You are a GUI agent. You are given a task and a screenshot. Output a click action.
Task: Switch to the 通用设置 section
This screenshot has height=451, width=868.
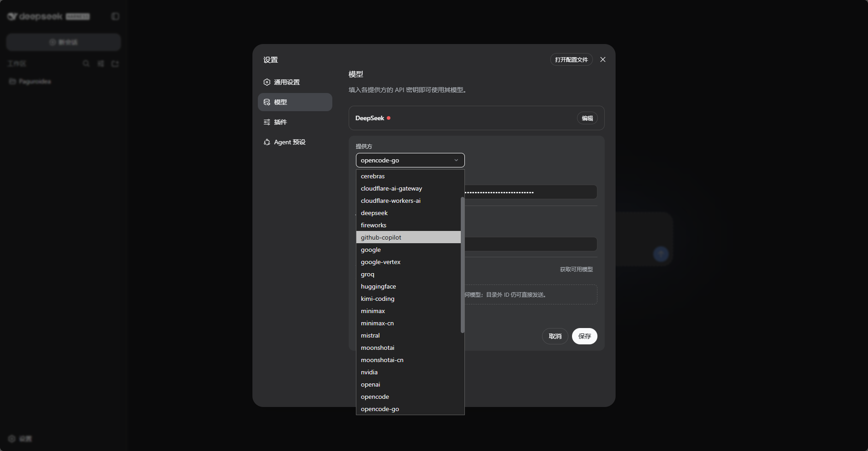pyautogui.click(x=295, y=82)
